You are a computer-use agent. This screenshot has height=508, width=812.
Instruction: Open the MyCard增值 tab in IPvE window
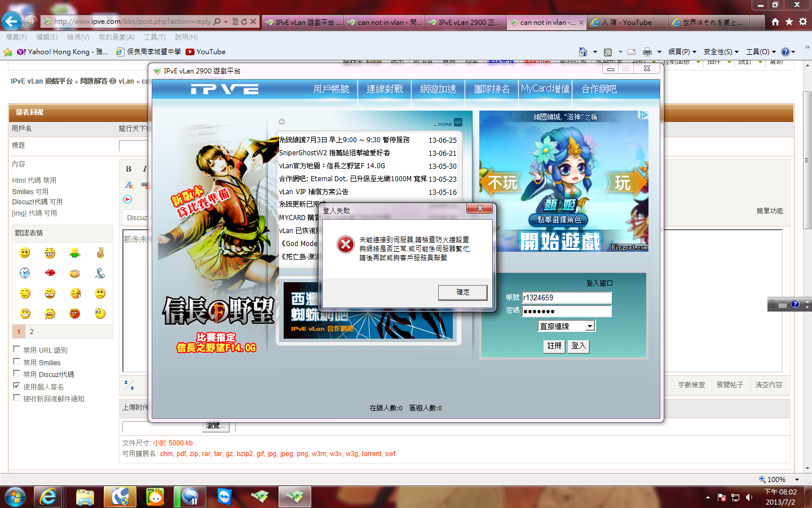pos(545,89)
